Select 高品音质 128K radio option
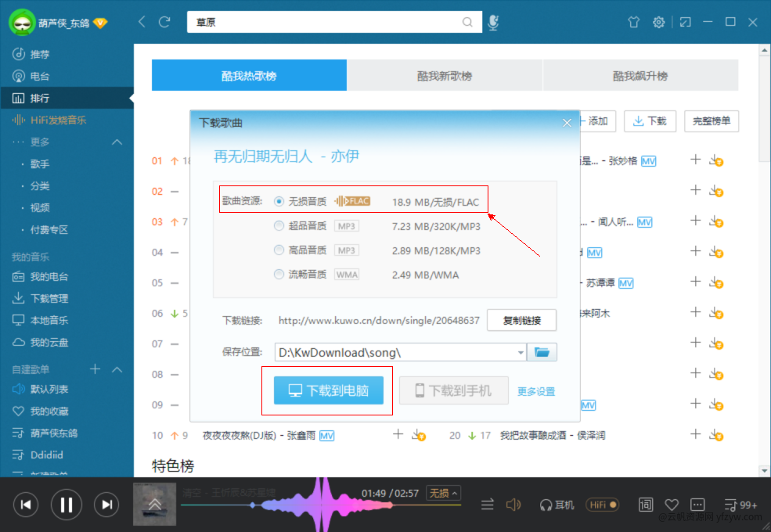This screenshot has height=532, width=771. 279,250
